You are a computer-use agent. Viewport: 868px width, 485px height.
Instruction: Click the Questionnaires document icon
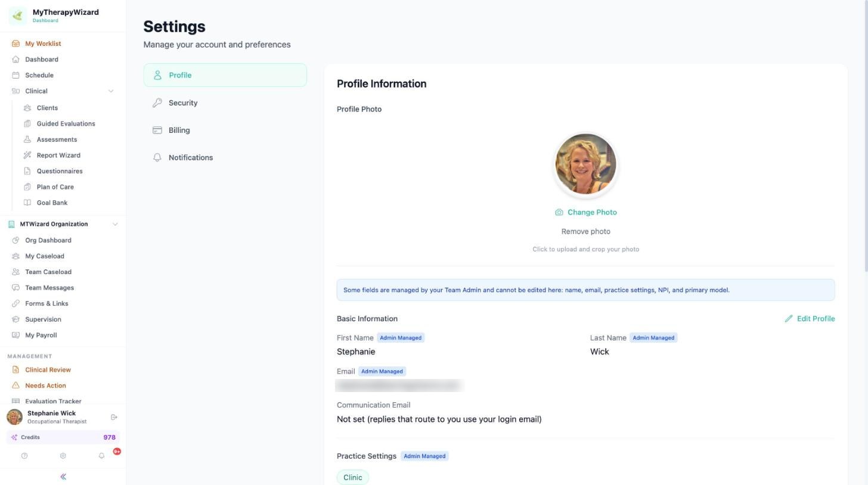tap(27, 171)
